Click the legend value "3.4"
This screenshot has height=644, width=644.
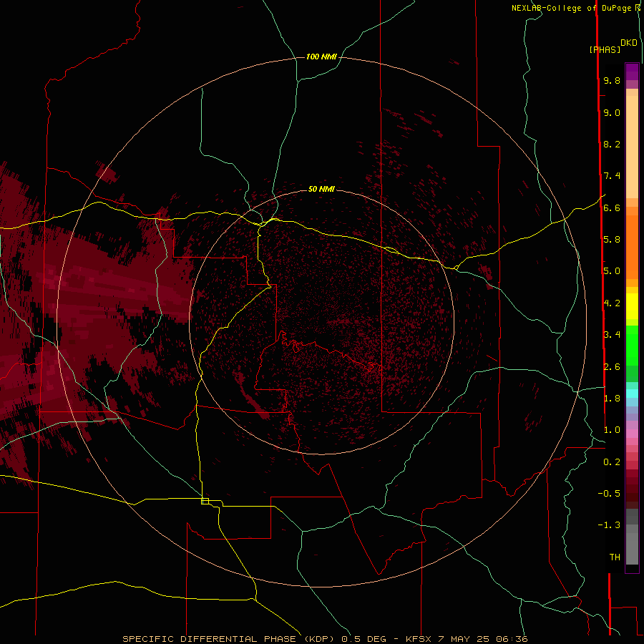(x=612, y=335)
